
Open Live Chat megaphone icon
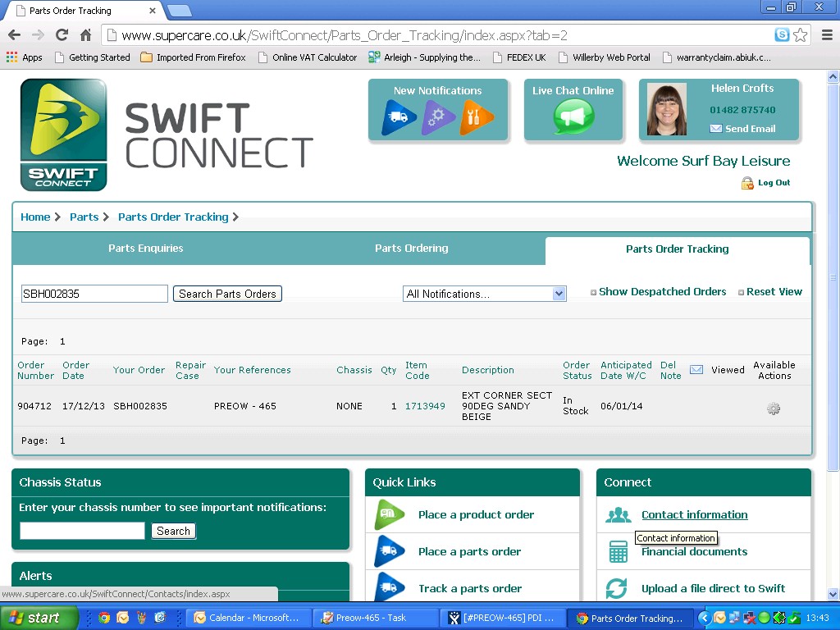click(573, 116)
